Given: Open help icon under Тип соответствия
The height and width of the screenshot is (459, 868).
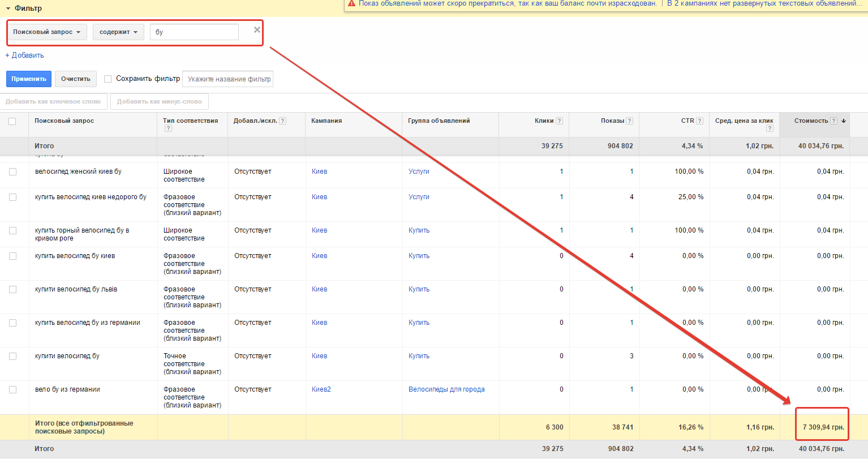Looking at the screenshot, I should (x=168, y=128).
